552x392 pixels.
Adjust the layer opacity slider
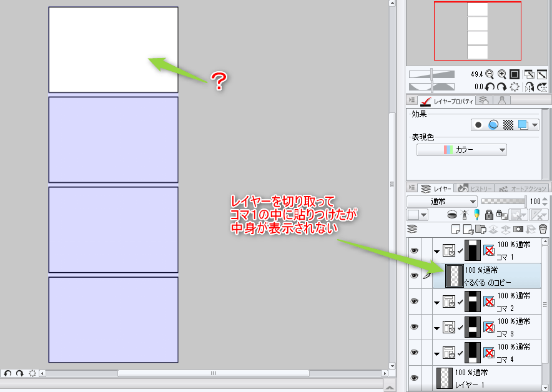tap(504, 202)
